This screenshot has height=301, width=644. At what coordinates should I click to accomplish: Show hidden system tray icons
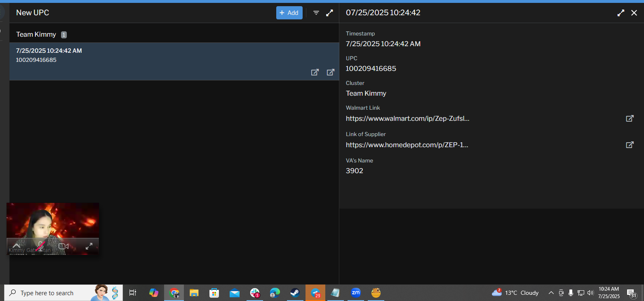coord(551,293)
